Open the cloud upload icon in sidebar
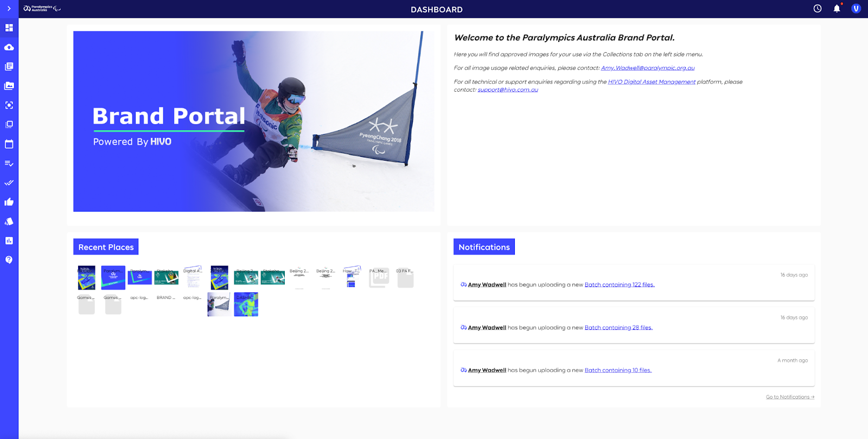This screenshot has height=439, width=868. pos(9,47)
